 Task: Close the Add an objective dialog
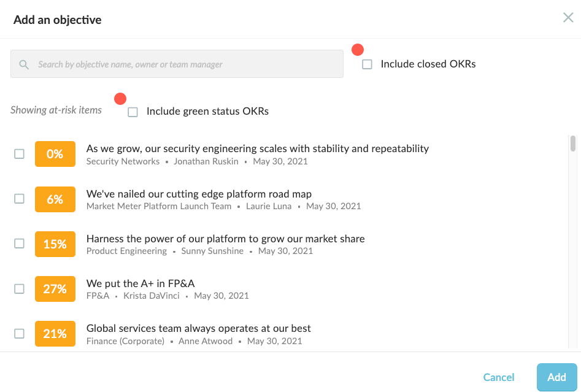[568, 17]
